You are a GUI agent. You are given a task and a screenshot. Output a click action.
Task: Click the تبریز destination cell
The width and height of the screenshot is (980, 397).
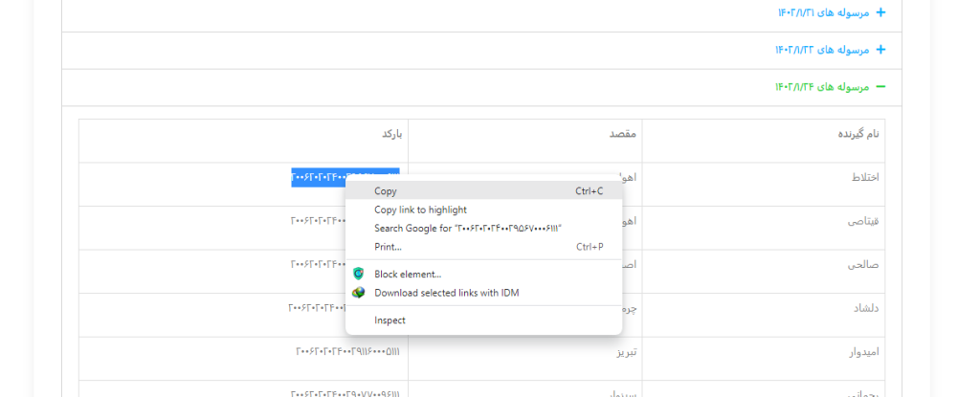626,351
